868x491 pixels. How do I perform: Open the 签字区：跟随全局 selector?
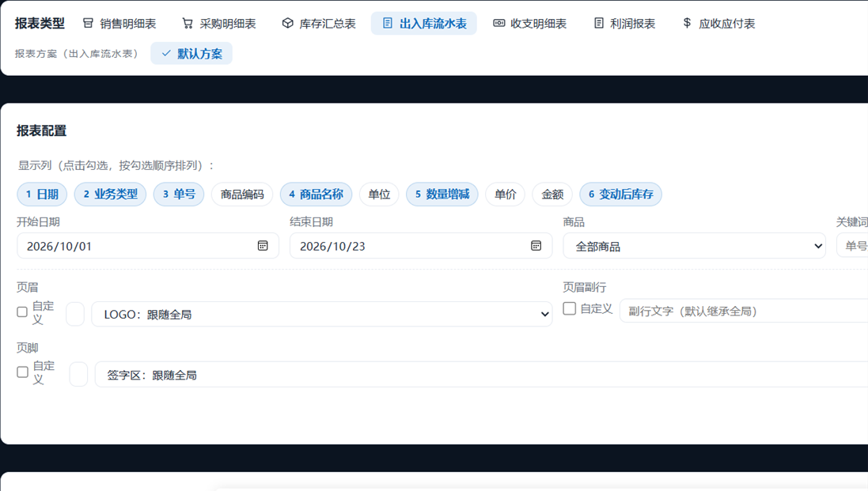click(x=482, y=374)
